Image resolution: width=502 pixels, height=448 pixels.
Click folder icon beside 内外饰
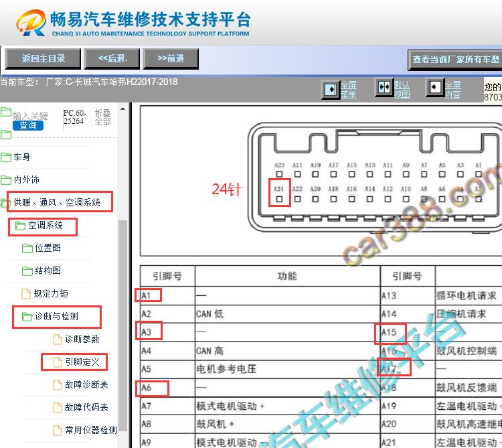6,179
